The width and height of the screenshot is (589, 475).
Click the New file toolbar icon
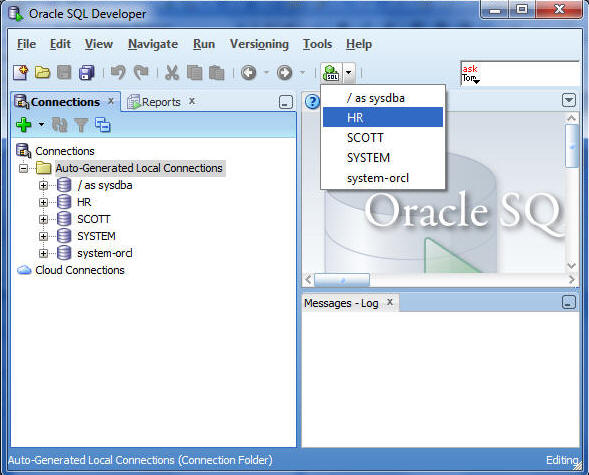[21, 72]
